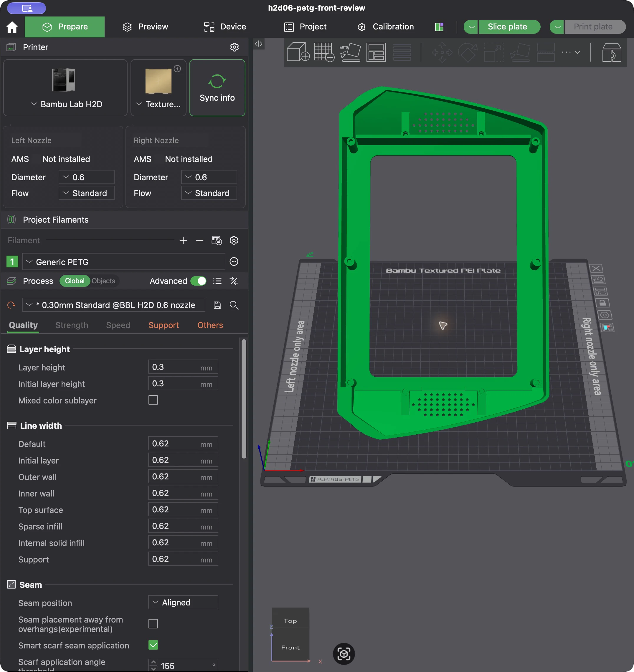The height and width of the screenshot is (672, 634).
Task: Save the process preset with the disk icon
Action: pos(217,305)
